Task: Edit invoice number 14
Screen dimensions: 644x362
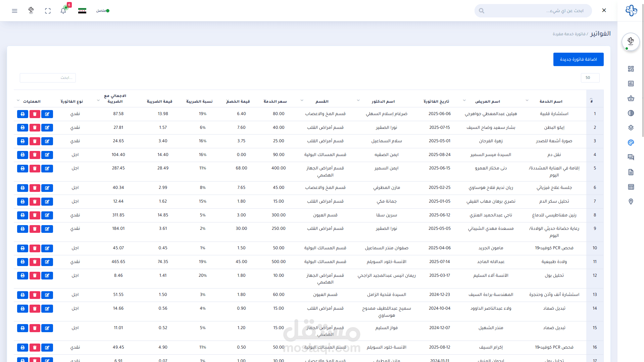Action: [x=47, y=309]
